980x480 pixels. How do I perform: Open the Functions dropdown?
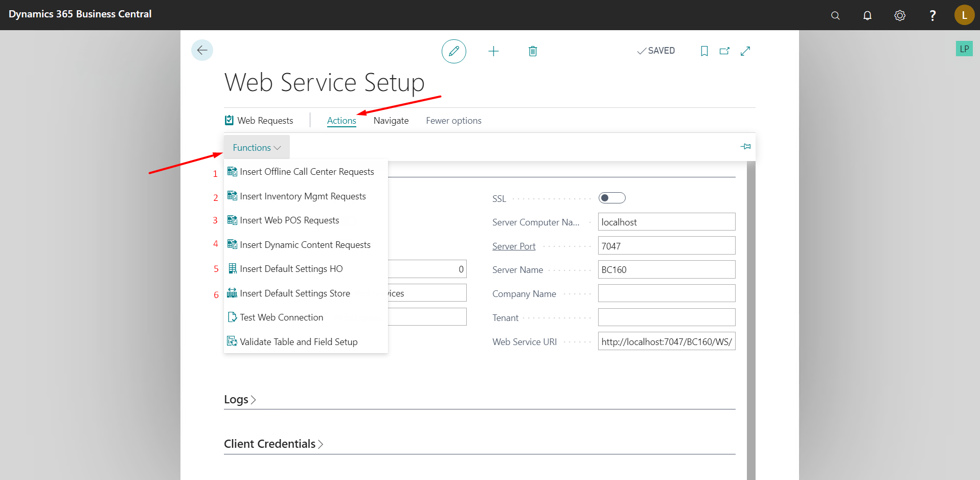point(257,147)
